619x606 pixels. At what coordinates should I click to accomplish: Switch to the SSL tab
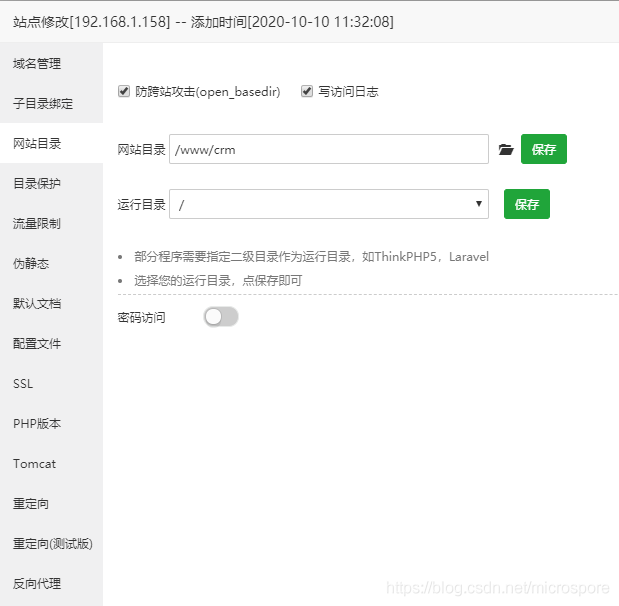(x=51, y=383)
